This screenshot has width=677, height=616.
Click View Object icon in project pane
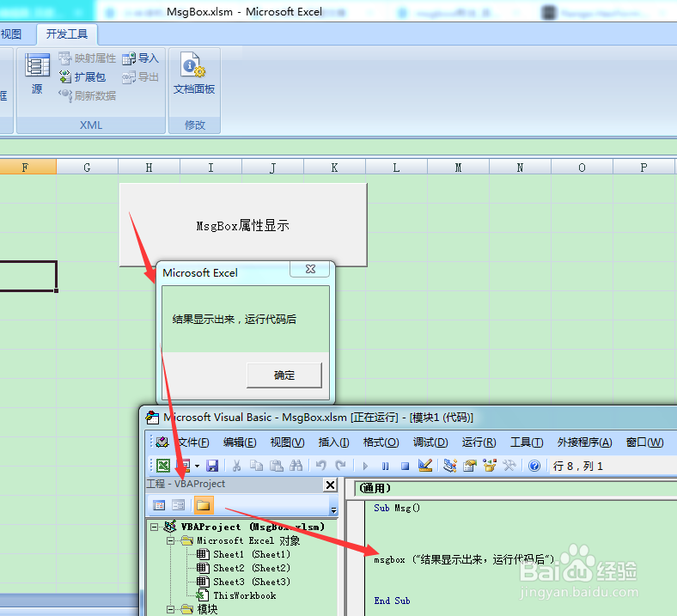[x=179, y=505]
